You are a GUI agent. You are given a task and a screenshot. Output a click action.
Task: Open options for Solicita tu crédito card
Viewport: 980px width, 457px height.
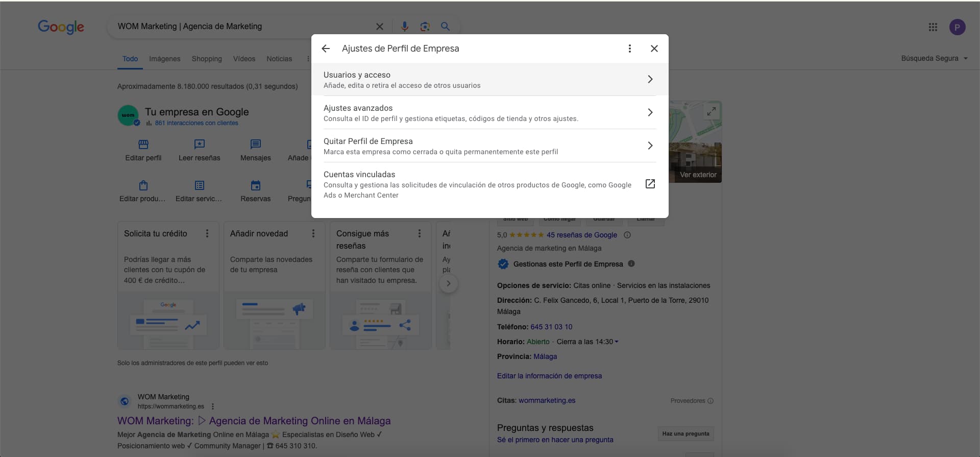coord(207,233)
